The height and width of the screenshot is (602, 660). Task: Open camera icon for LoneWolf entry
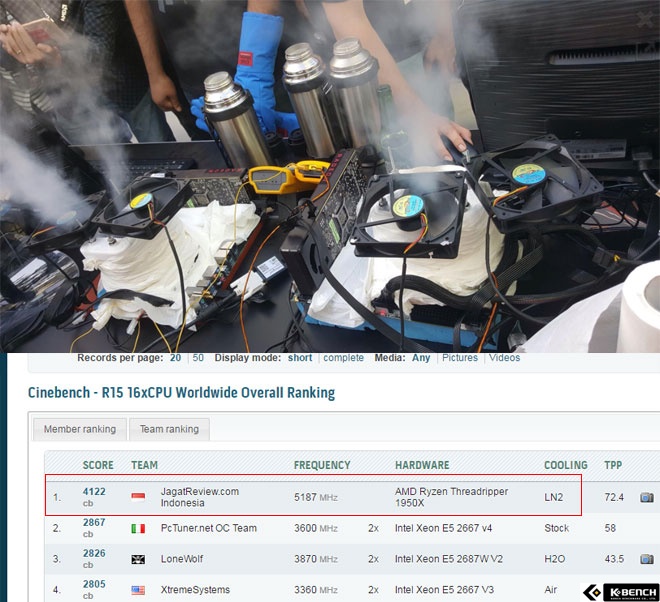647,559
